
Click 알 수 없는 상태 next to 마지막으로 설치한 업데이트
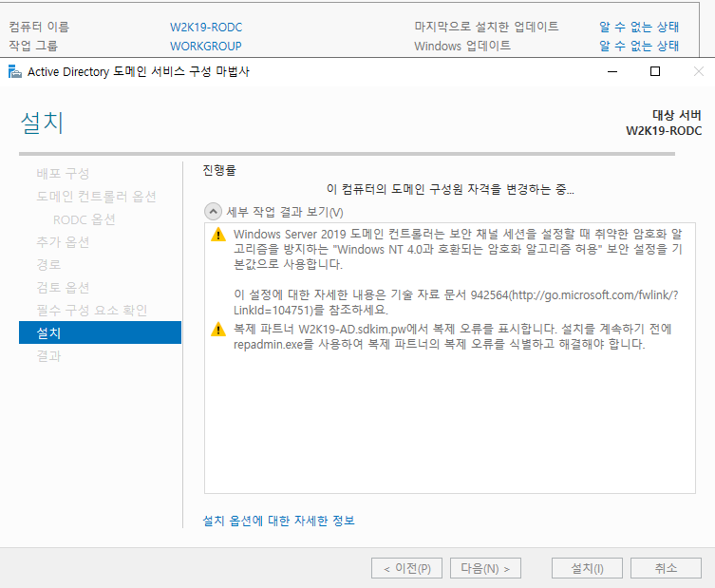click(x=639, y=27)
